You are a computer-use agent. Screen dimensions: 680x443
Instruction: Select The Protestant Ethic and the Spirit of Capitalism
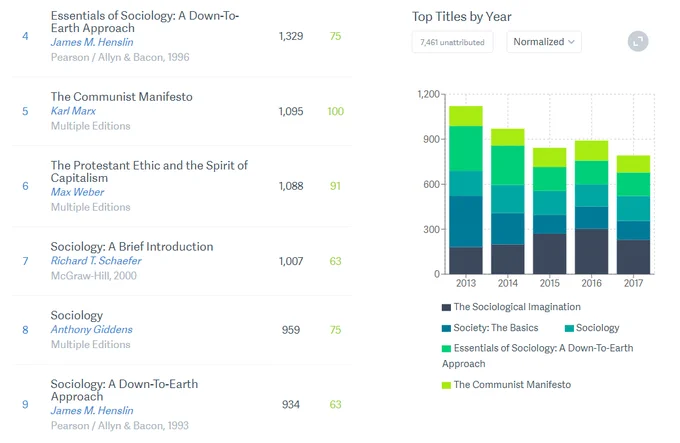point(149,172)
